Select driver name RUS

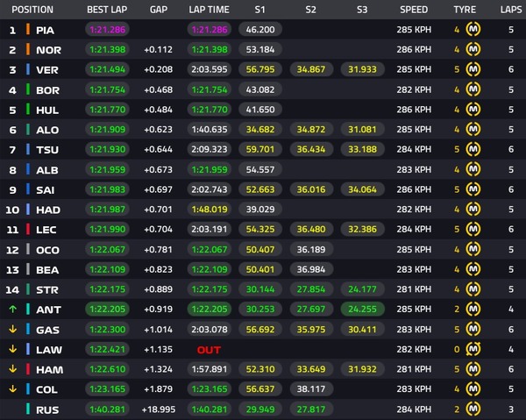click(47, 410)
